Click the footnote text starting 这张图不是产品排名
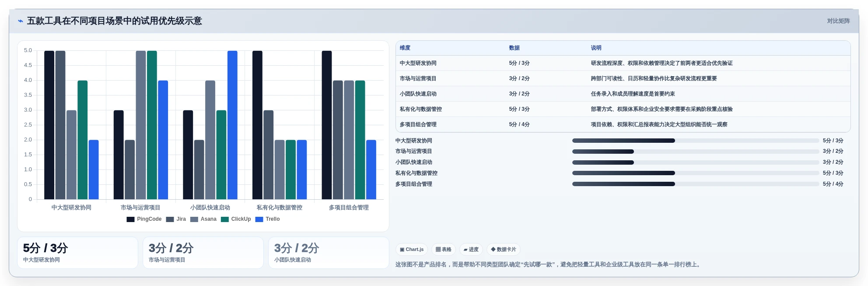The image size is (868, 286). pyautogui.click(x=549, y=265)
